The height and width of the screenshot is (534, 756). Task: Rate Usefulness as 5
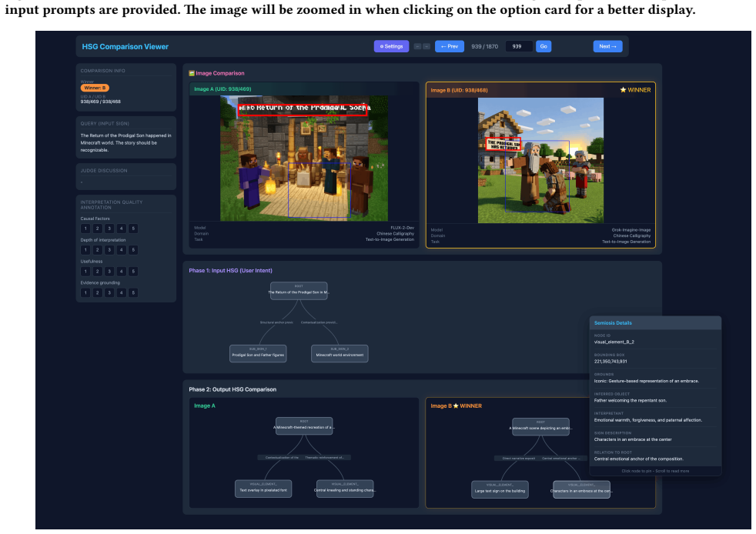pyautogui.click(x=133, y=272)
